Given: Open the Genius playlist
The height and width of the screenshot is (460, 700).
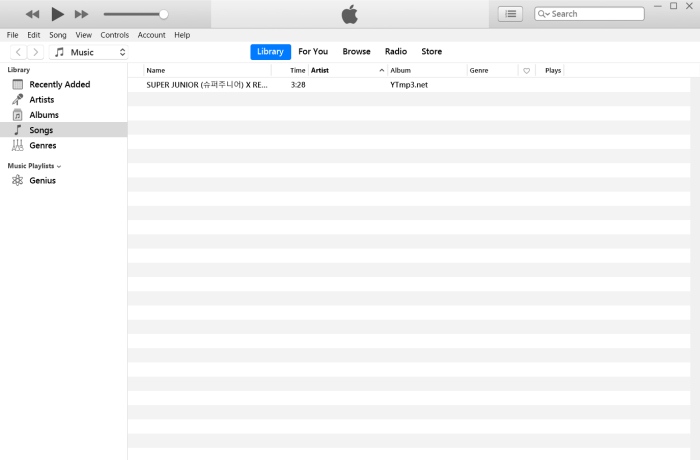Looking at the screenshot, I should pyautogui.click(x=63, y=180).
